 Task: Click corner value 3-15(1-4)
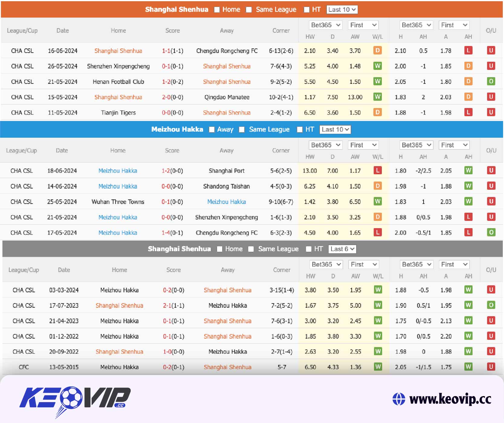pos(282,290)
